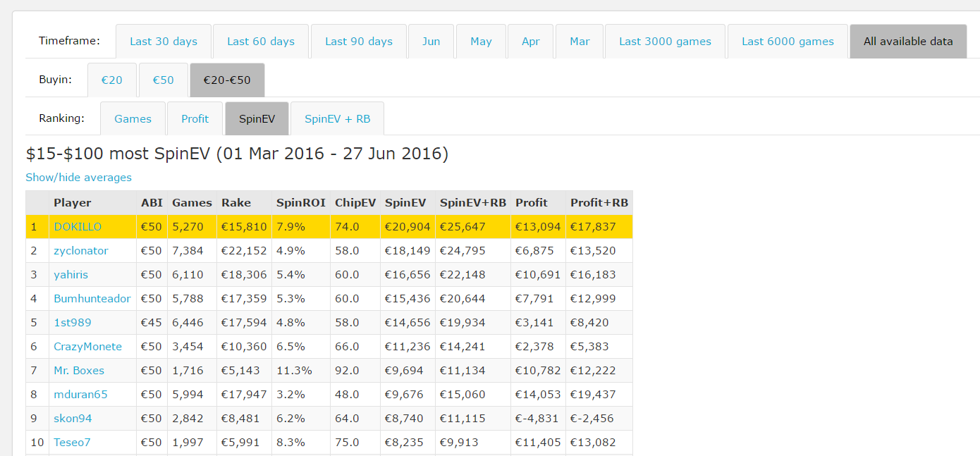Image resolution: width=980 pixels, height=456 pixels.
Task: Open player DOKILLO's profile
Action: [78, 227]
